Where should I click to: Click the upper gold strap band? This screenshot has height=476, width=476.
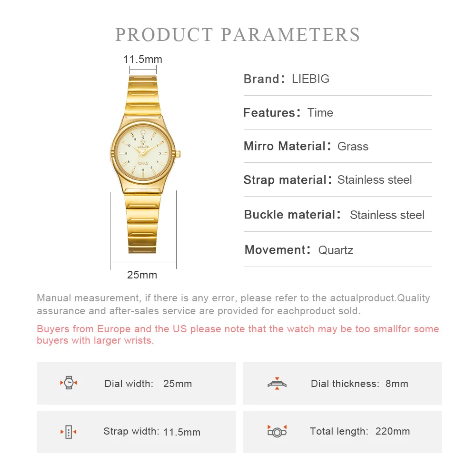142,95
